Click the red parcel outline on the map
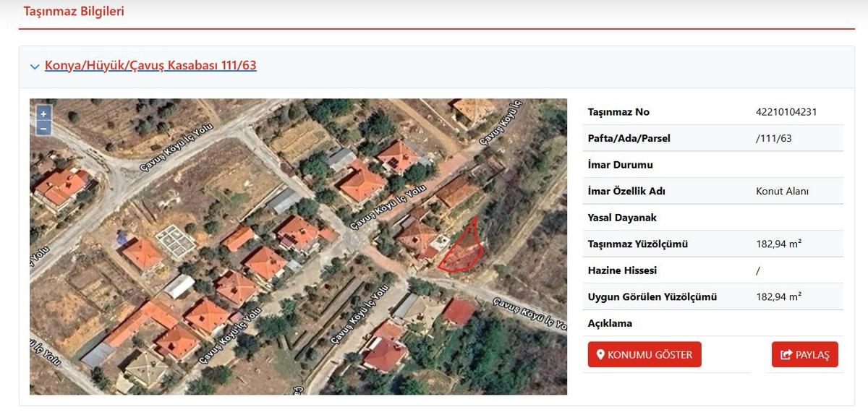Image resolution: width=868 pixels, height=415 pixels. click(x=463, y=249)
